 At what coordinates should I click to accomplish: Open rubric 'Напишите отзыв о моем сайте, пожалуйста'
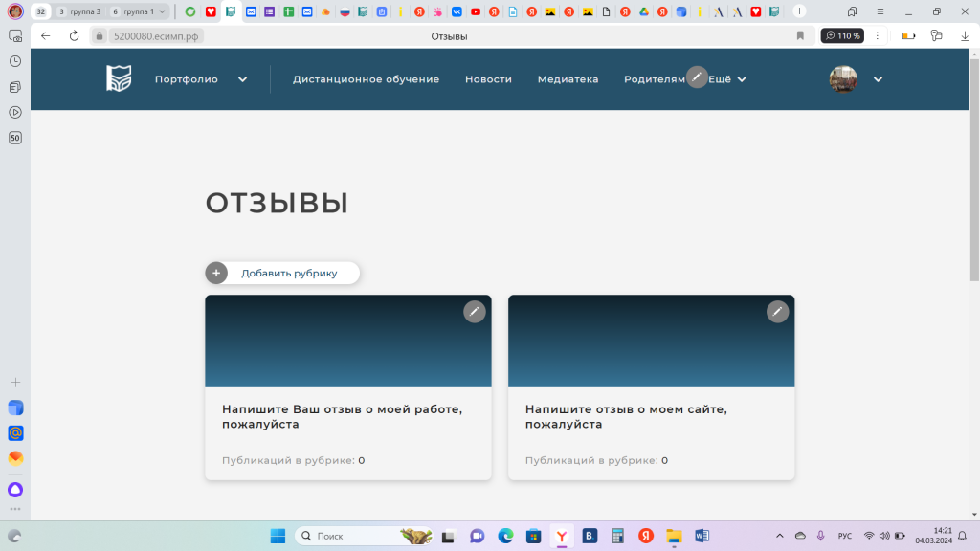pyautogui.click(x=626, y=416)
